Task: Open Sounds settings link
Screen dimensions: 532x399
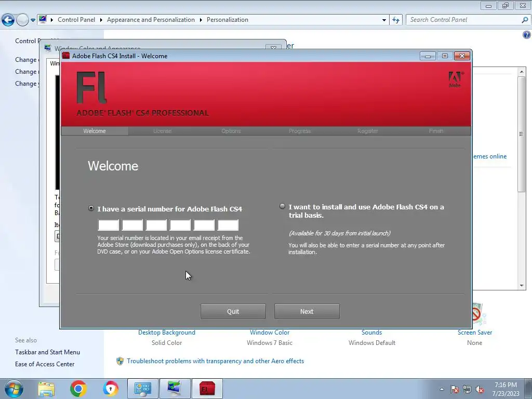Action: [371, 332]
